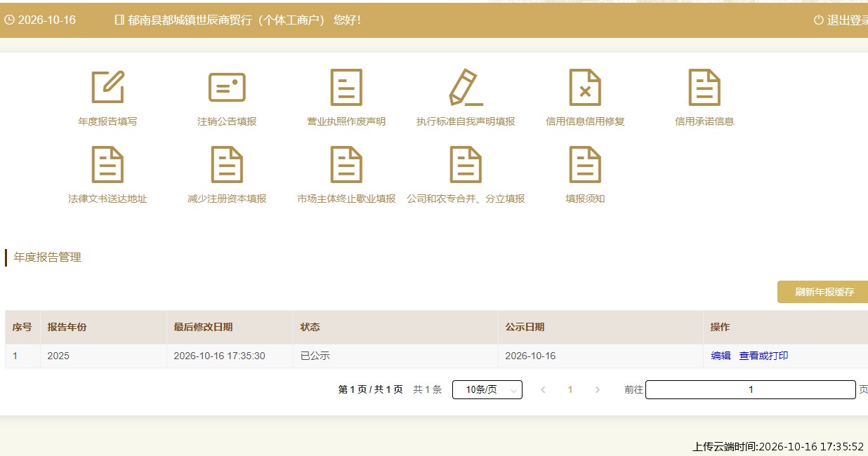Focus the 前往 page number input field
868x456 pixels.
751,390
